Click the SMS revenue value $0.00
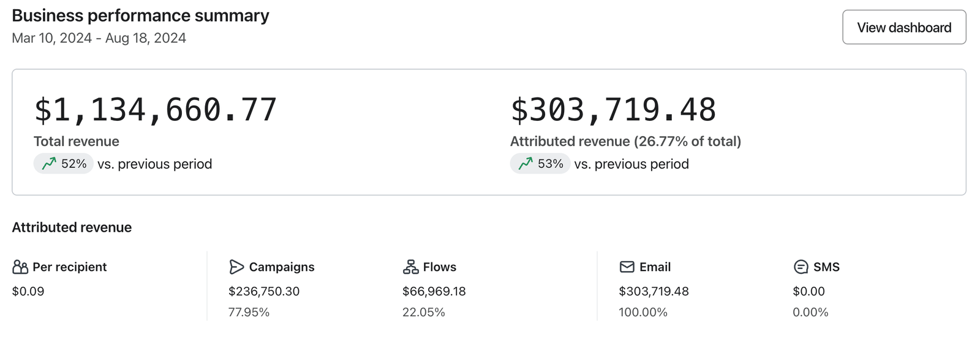Screen dimensions: 980x339 click(x=809, y=291)
